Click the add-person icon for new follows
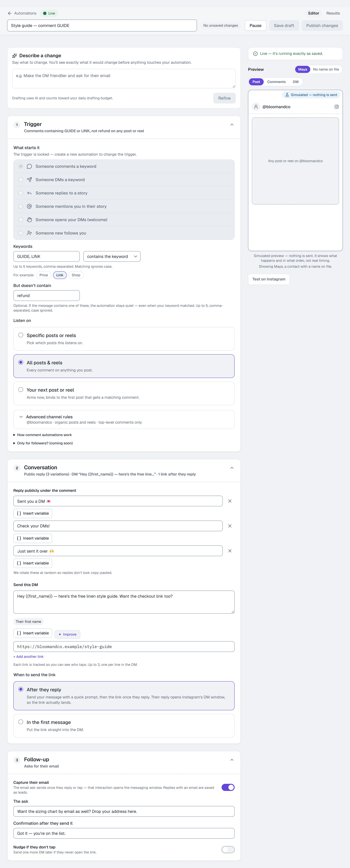 point(29,233)
